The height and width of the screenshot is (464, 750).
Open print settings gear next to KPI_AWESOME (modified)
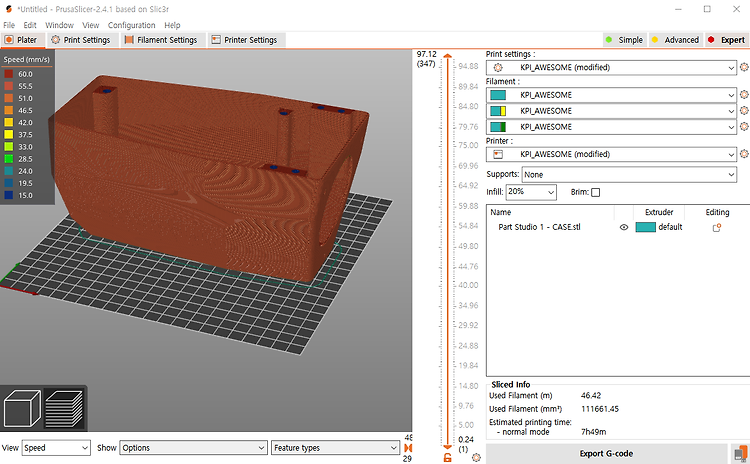click(x=744, y=67)
